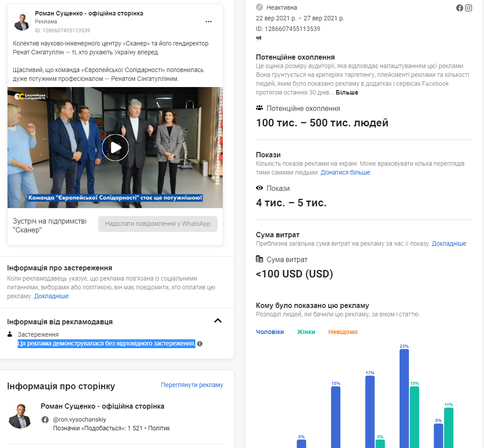Click the money icon beside Сума витрат

click(259, 259)
